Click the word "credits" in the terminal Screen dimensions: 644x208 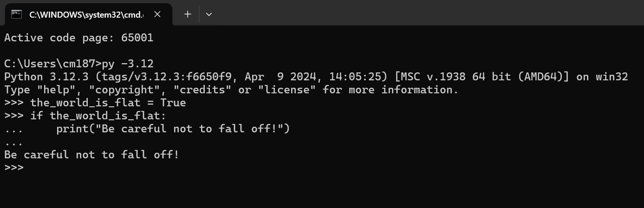click(202, 90)
